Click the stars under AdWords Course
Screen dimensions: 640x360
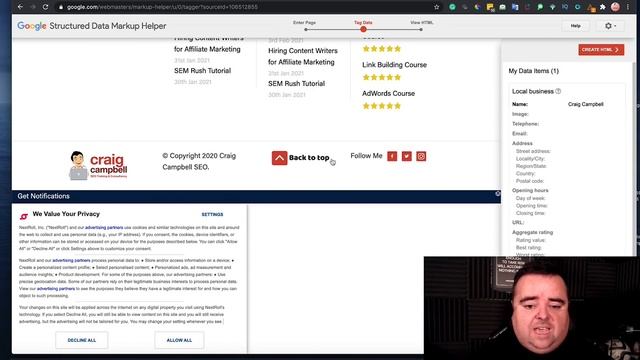click(x=382, y=106)
